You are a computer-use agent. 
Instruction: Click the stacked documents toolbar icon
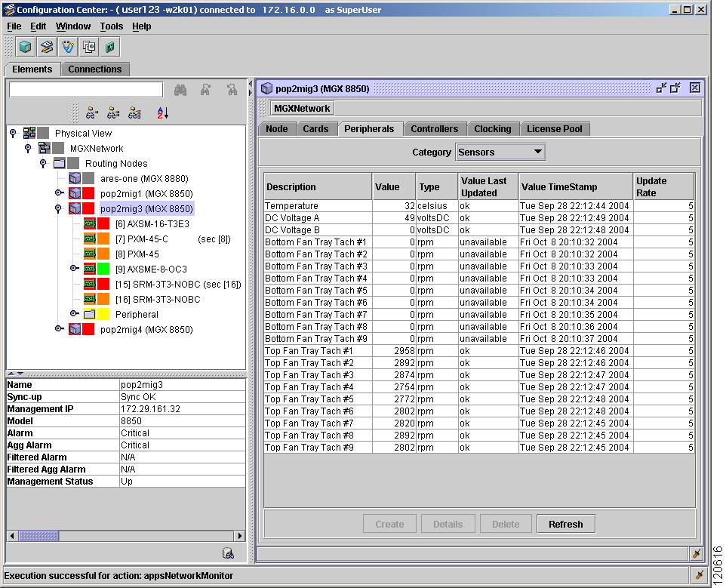[89, 47]
